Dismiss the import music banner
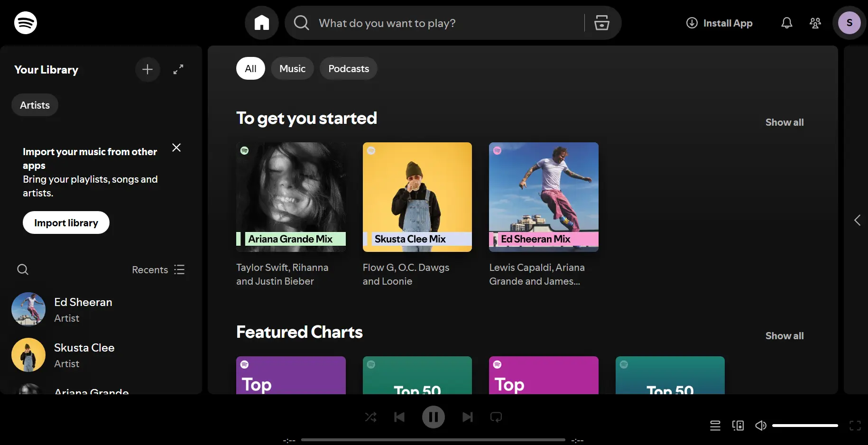 [x=176, y=148]
